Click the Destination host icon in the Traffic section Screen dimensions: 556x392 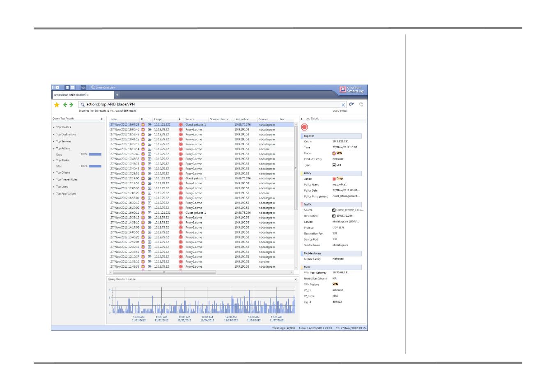[334, 215]
